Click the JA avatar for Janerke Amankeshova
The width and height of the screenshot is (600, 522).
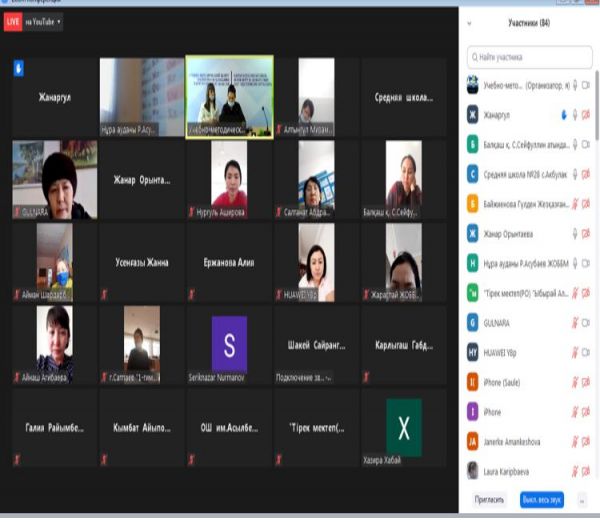point(473,440)
